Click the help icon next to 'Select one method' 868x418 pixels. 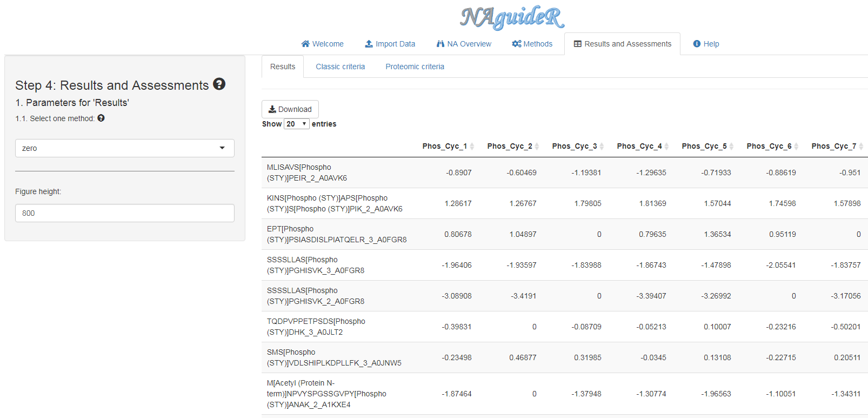[101, 118]
